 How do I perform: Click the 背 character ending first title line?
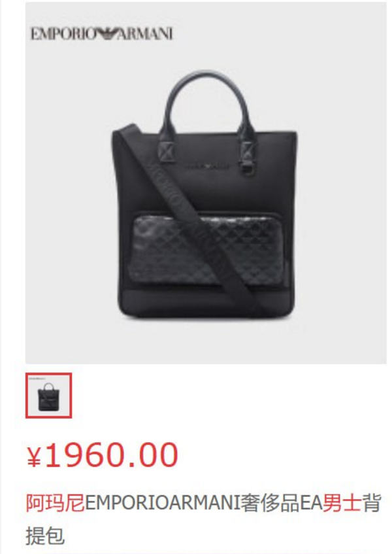coord(372,503)
